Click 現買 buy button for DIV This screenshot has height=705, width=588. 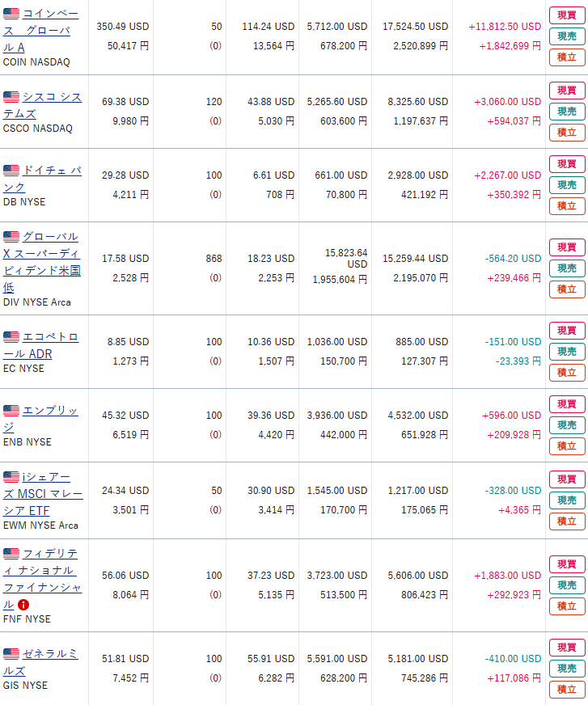(567, 247)
